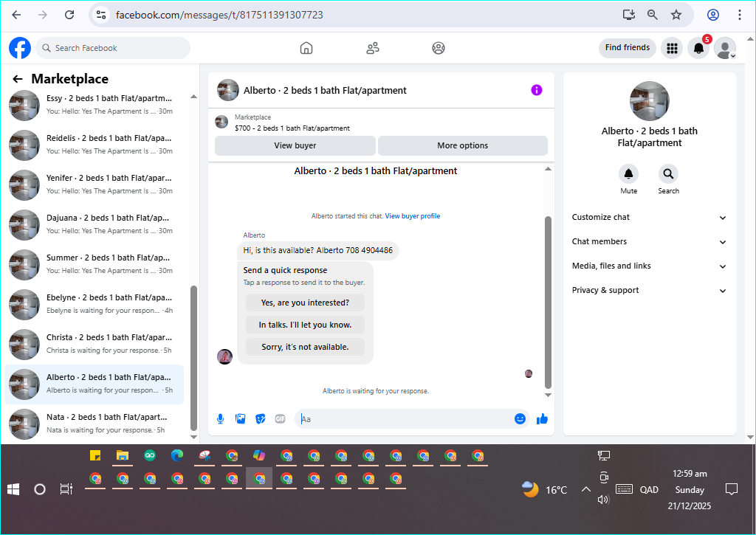Go back using the Marketplace arrow
The width and height of the screenshot is (756, 535).
(18, 79)
